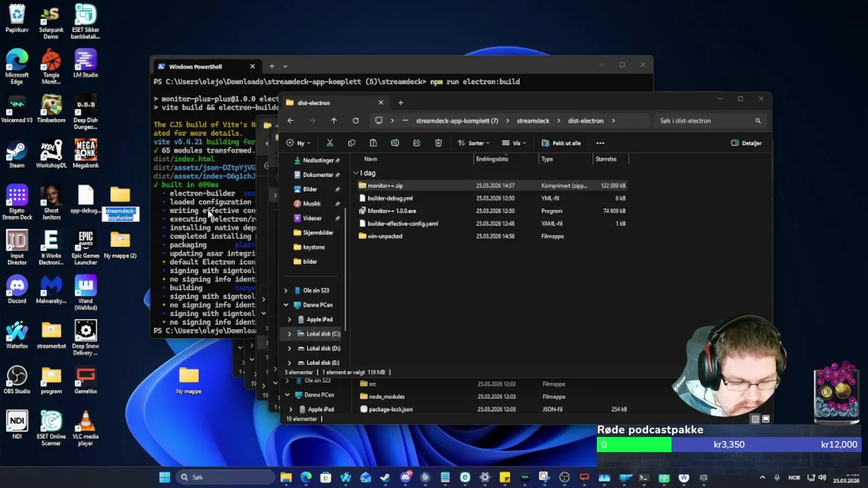Open Steam from the taskbar

386,477
